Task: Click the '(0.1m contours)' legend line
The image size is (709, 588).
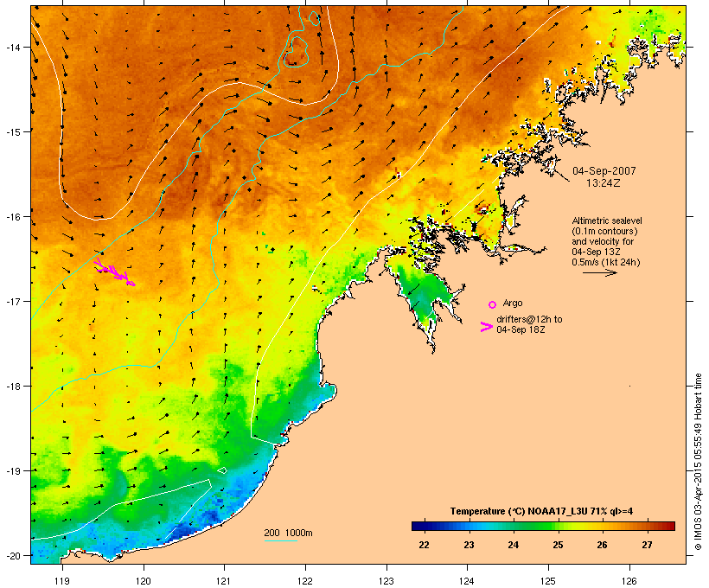Action: pos(605,231)
